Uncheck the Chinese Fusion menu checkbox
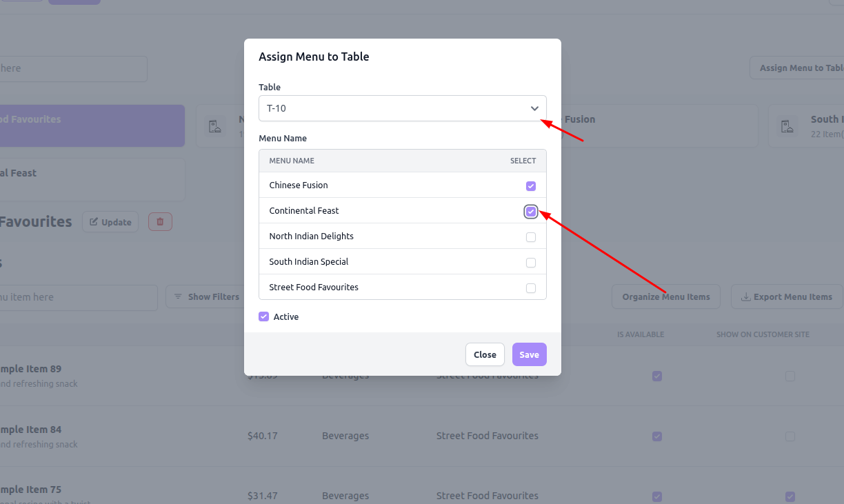844x504 pixels. 531,186
